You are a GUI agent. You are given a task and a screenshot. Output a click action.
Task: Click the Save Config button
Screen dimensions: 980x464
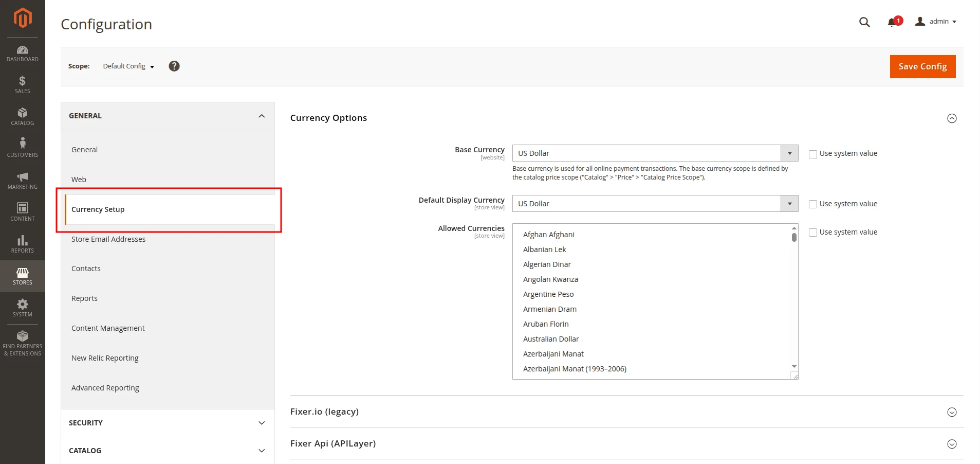pyautogui.click(x=922, y=66)
